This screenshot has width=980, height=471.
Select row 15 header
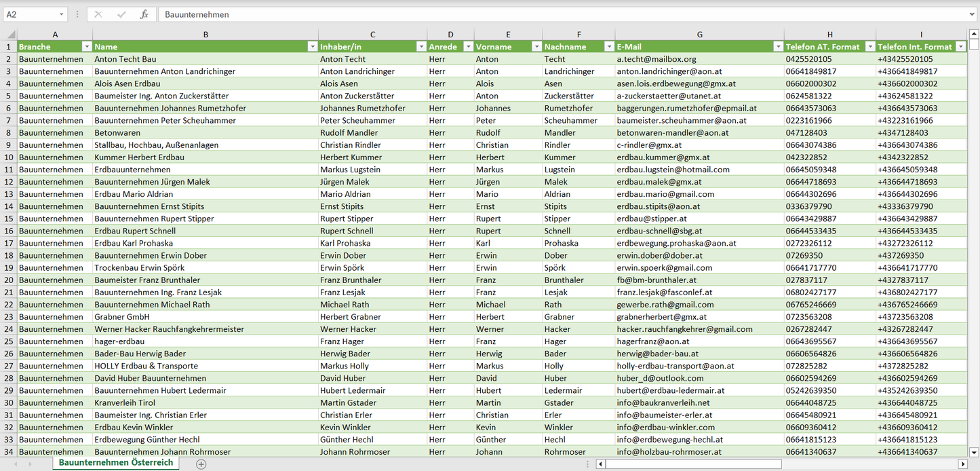click(x=9, y=219)
